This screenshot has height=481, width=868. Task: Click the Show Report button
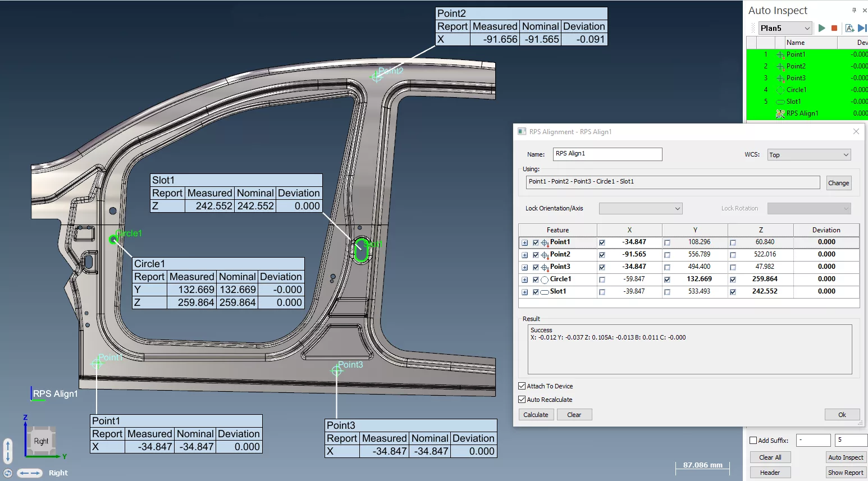tap(846, 473)
